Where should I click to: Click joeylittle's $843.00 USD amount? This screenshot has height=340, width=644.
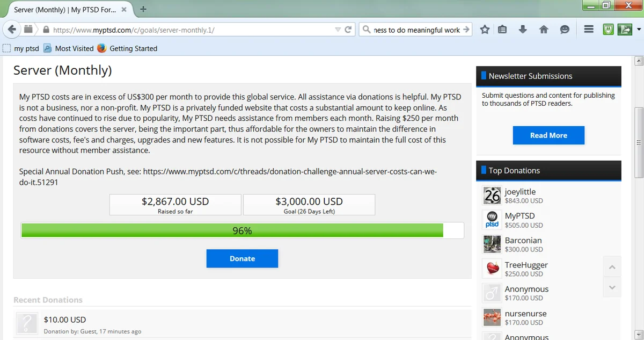pos(524,201)
